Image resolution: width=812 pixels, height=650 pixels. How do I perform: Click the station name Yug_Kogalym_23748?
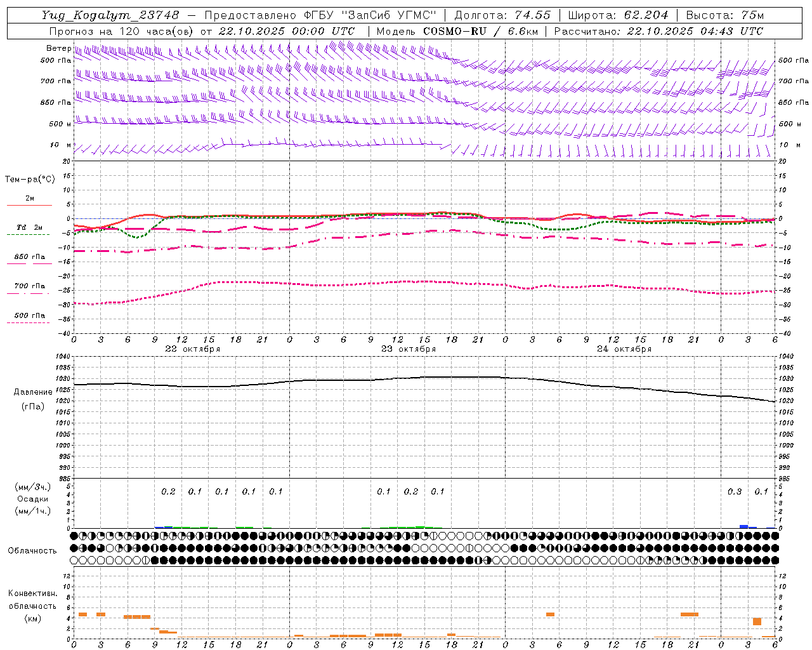click(x=110, y=15)
